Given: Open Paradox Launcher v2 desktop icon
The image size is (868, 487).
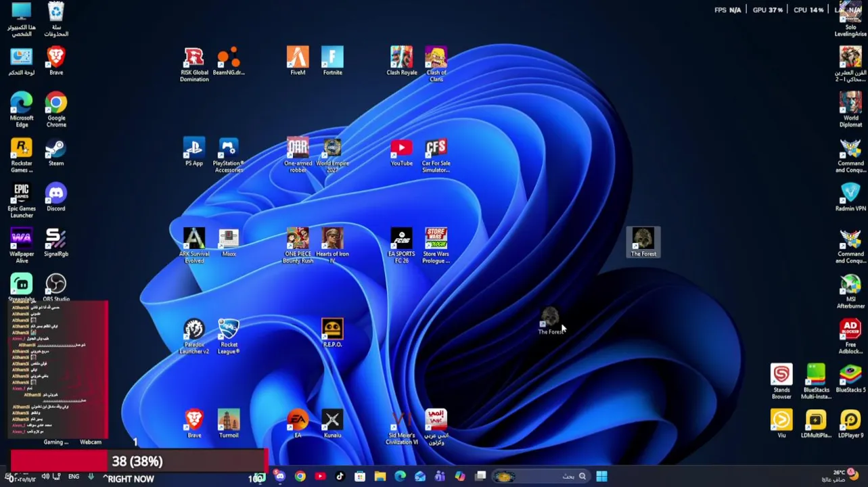Looking at the screenshot, I should pyautogui.click(x=194, y=338).
